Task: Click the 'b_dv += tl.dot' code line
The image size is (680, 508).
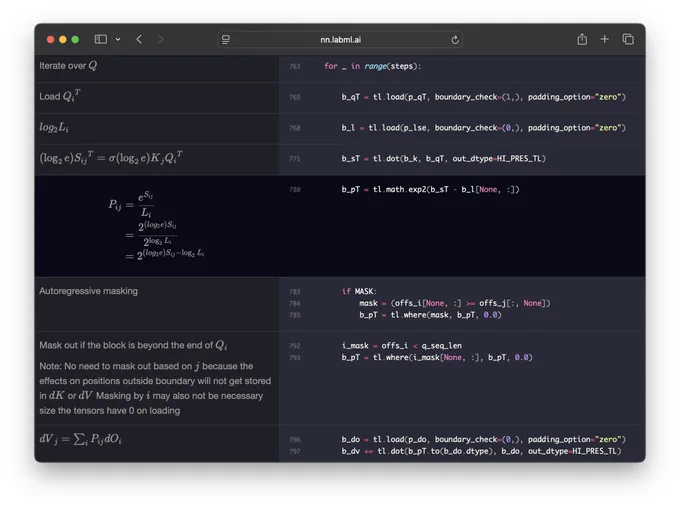Action: (x=481, y=451)
